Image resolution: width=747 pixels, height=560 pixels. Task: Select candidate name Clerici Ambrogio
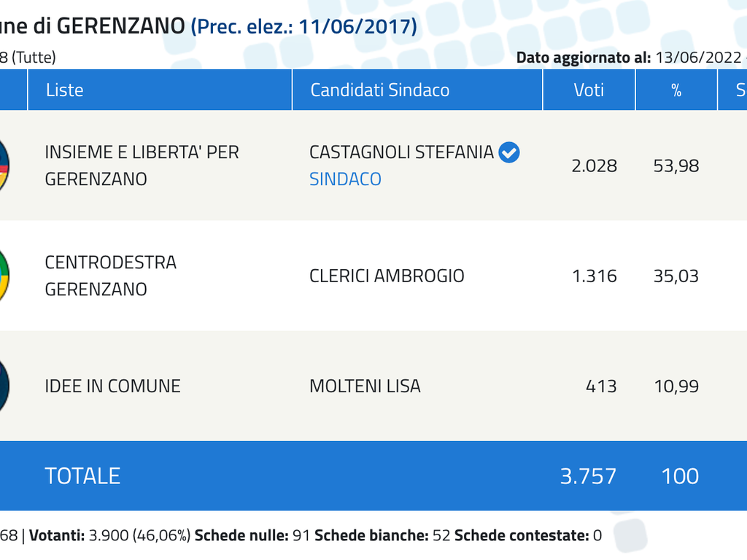(387, 276)
